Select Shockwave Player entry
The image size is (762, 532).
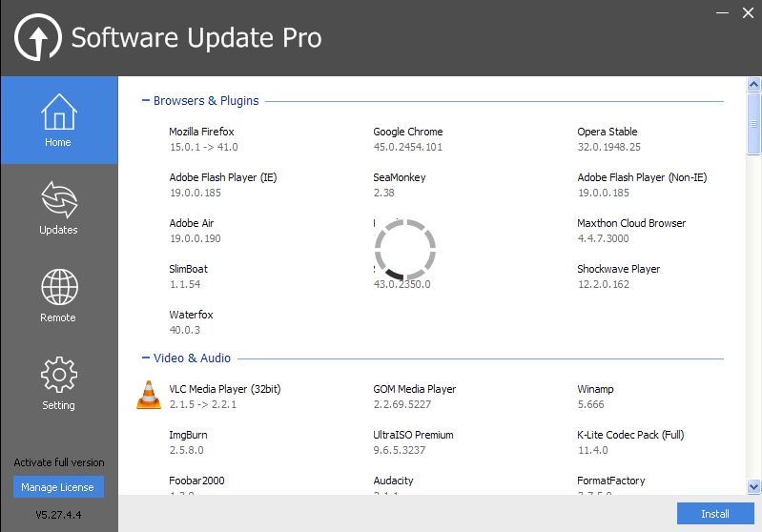619,269
